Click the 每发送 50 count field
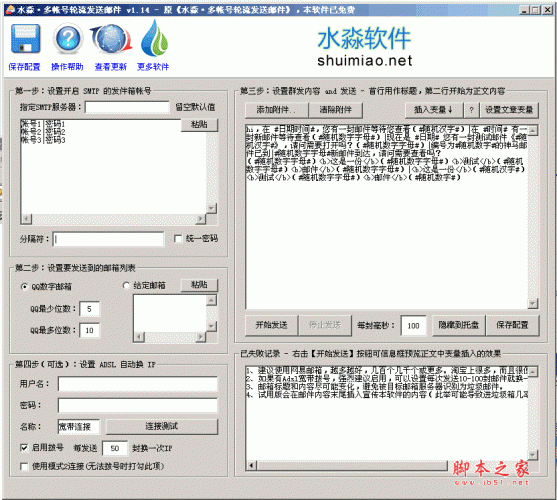The image size is (557, 500). tap(115, 448)
